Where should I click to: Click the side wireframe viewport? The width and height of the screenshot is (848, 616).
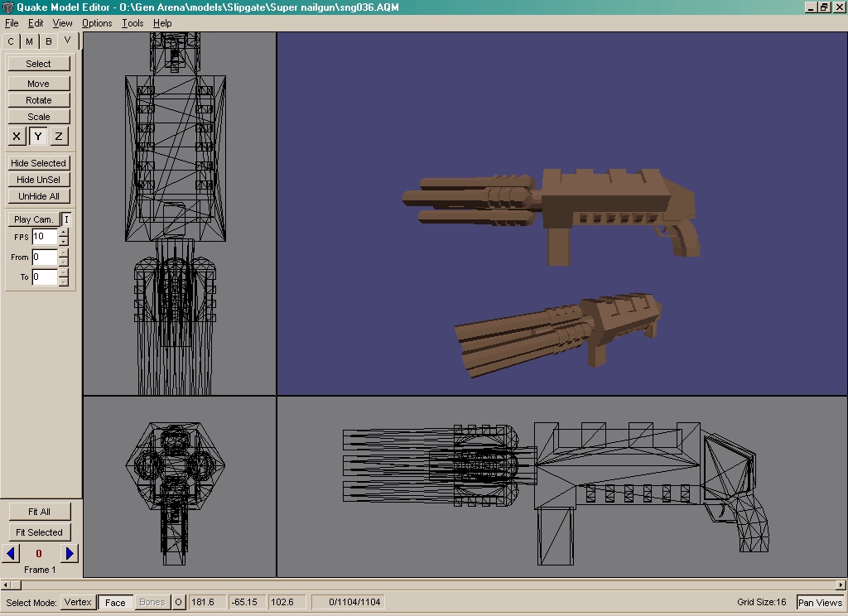coord(562,487)
